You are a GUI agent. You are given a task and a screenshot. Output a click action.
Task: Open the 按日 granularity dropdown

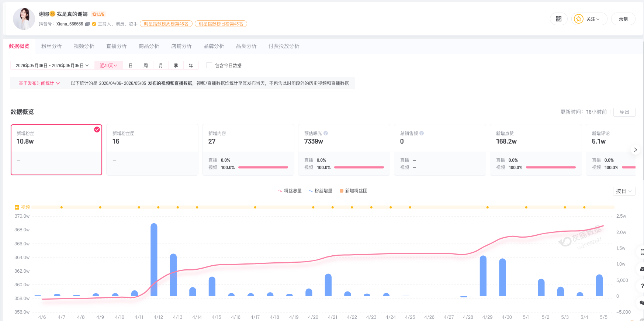click(624, 191)
